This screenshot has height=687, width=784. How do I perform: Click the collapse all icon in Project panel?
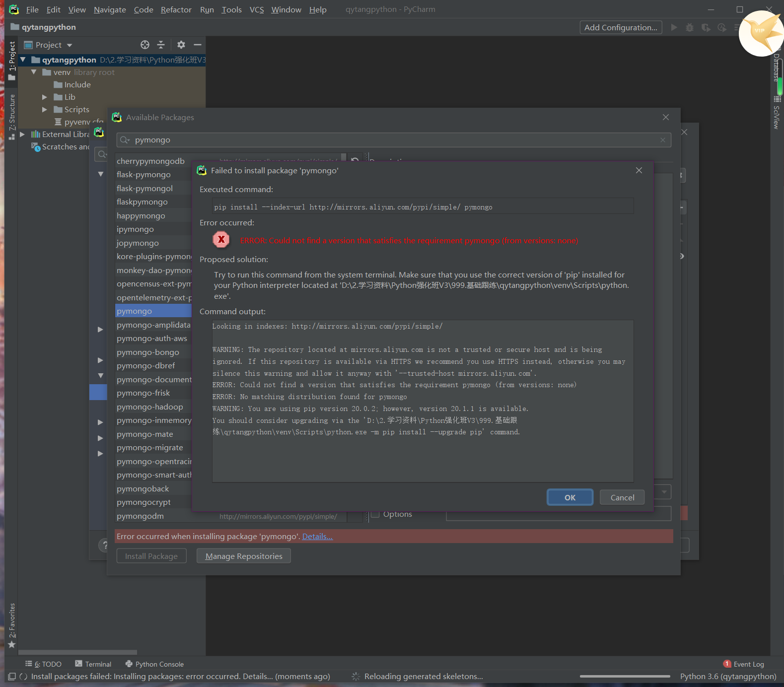tap(161, 45)
